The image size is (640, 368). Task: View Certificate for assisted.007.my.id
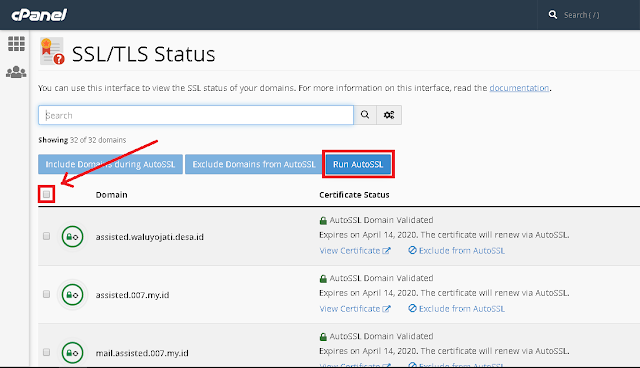355,309
